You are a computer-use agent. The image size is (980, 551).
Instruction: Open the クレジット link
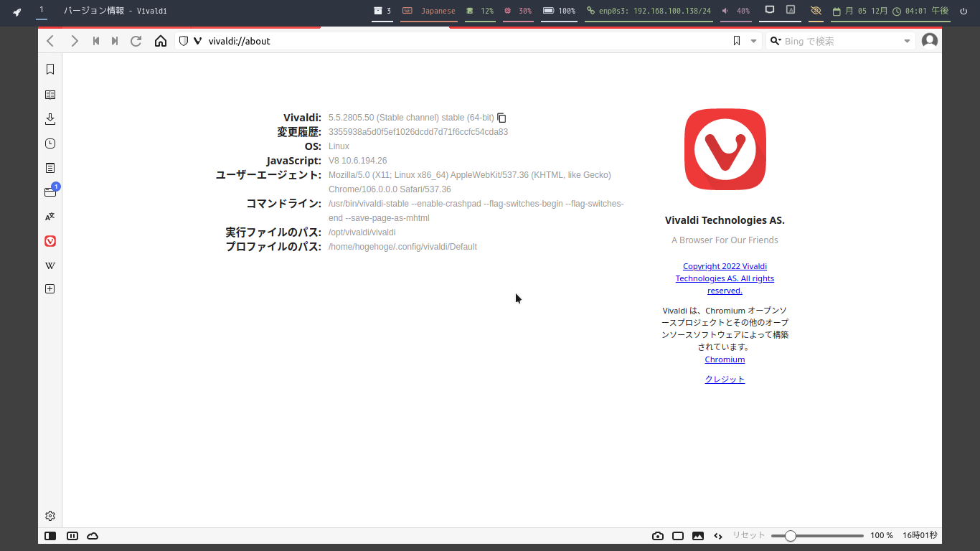(725, 380)
